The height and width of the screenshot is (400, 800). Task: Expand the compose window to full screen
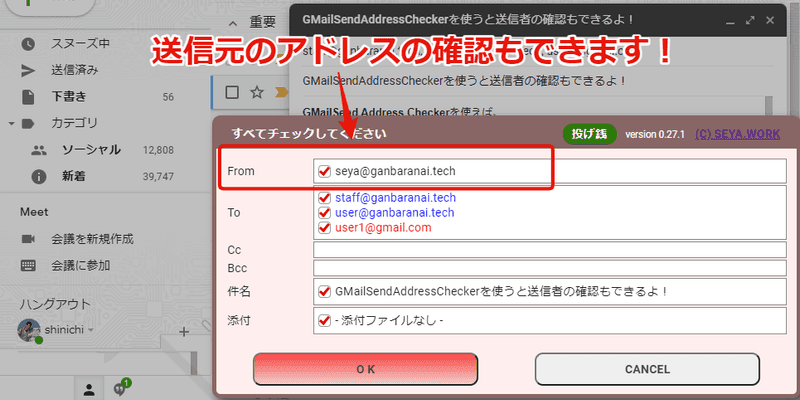tap(750, 20)
